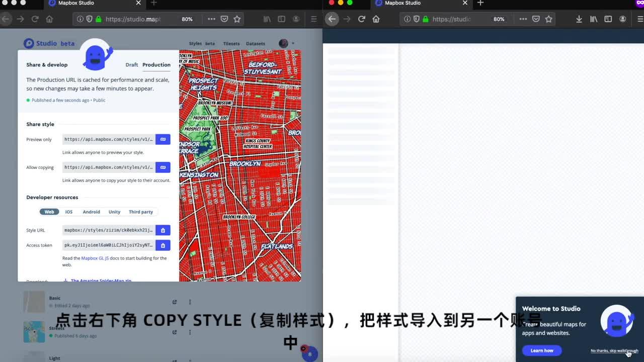Switch from Production to Draft view
Viewport: 644px width, 362px height.
(x=131, y=64)
